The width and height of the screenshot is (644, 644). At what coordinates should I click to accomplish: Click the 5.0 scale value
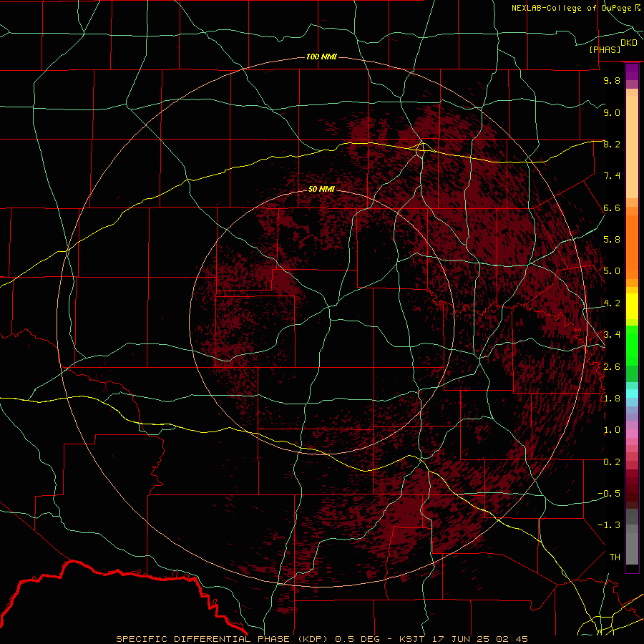(612, 271)
